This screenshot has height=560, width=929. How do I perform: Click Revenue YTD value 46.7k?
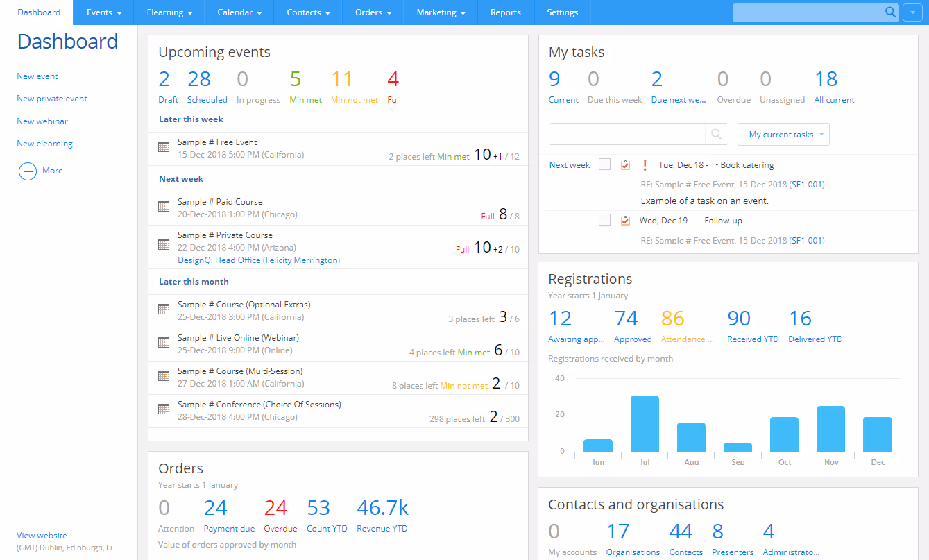[x=383, y=507]
